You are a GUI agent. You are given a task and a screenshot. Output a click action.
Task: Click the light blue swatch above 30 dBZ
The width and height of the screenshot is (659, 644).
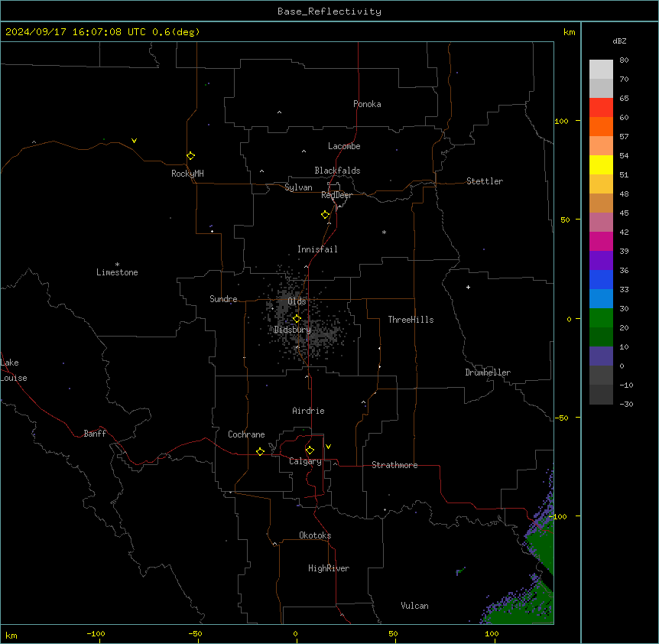pyautogui.click(x=601, y=298)
